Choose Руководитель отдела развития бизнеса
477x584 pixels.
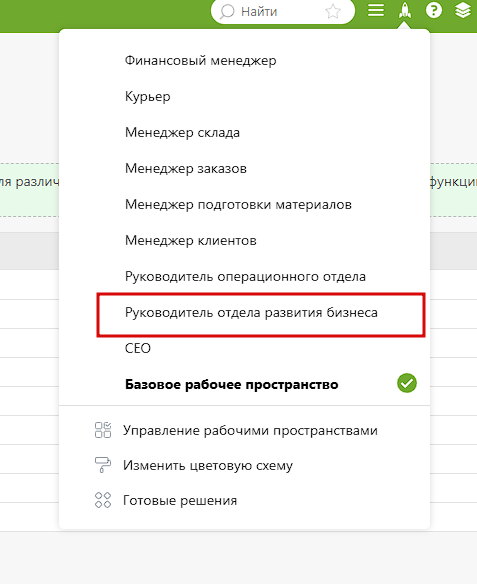coord(251,312)
